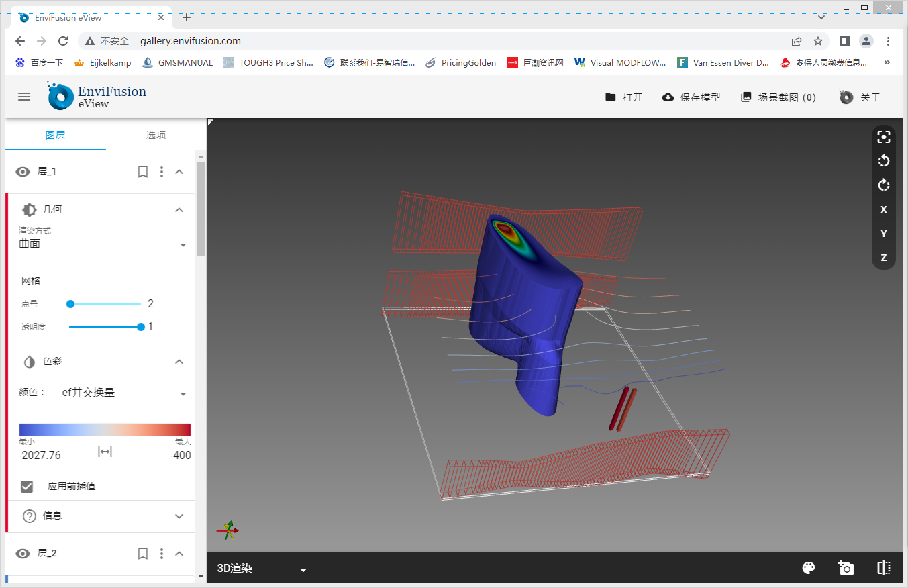Click the maximum value field -400
908x588 pixels.
tap(156, 456)
